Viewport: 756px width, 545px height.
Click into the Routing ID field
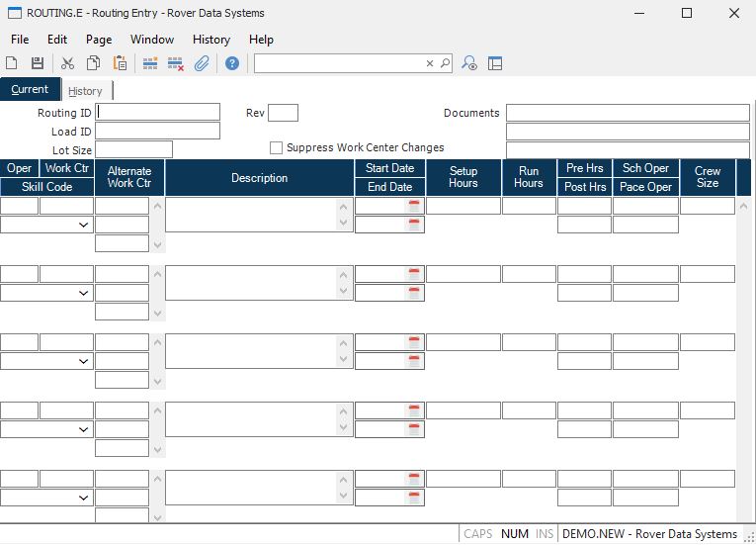[158, 113]
